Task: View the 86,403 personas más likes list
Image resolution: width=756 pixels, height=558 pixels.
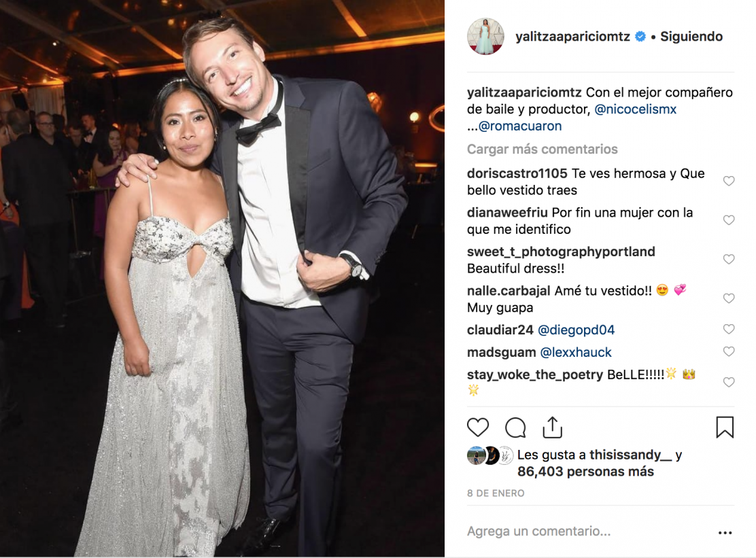Action: tap(585, 472)
